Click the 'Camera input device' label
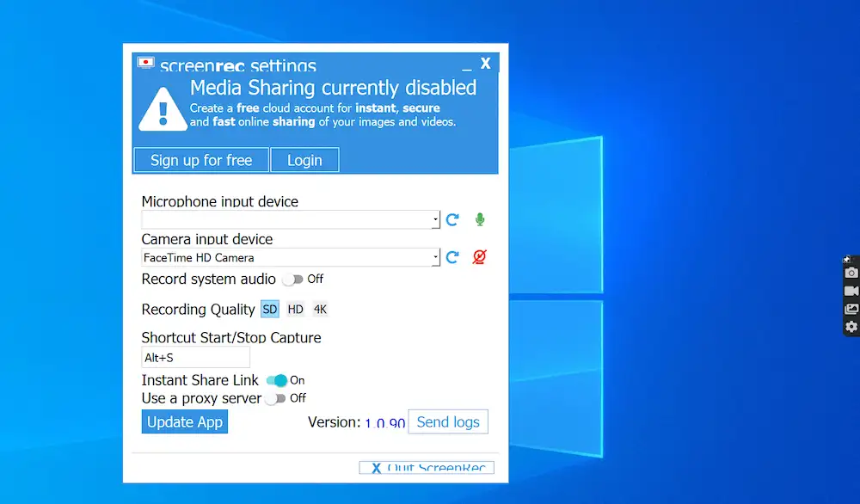 206,239
